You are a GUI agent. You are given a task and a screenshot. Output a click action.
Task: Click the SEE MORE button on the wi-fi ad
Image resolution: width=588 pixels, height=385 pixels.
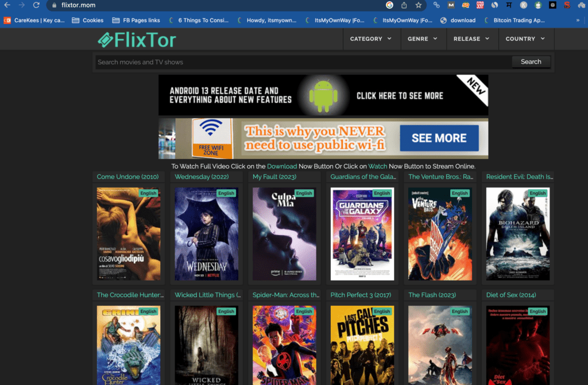439,138
